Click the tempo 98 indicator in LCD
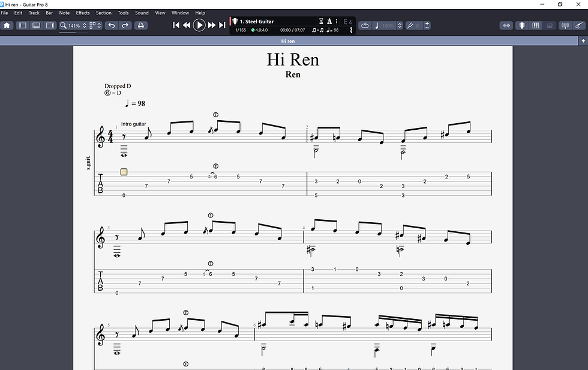This screenshot has height=370, width=588. click(x=332, y=30)
